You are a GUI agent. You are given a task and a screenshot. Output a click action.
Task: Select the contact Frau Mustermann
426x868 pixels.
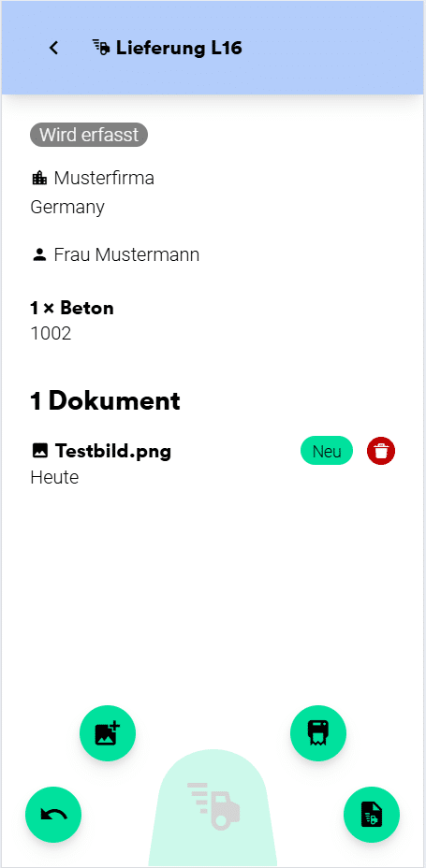[x=126, y=255]
